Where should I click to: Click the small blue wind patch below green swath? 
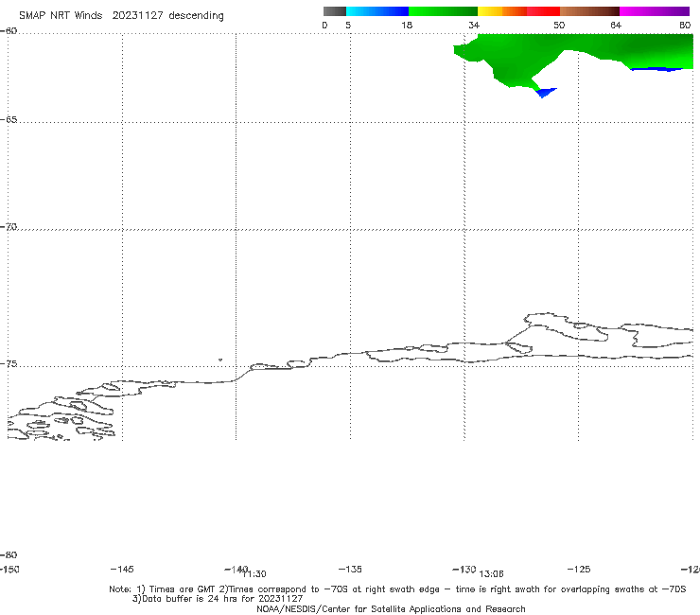click(x=546, y=93)
